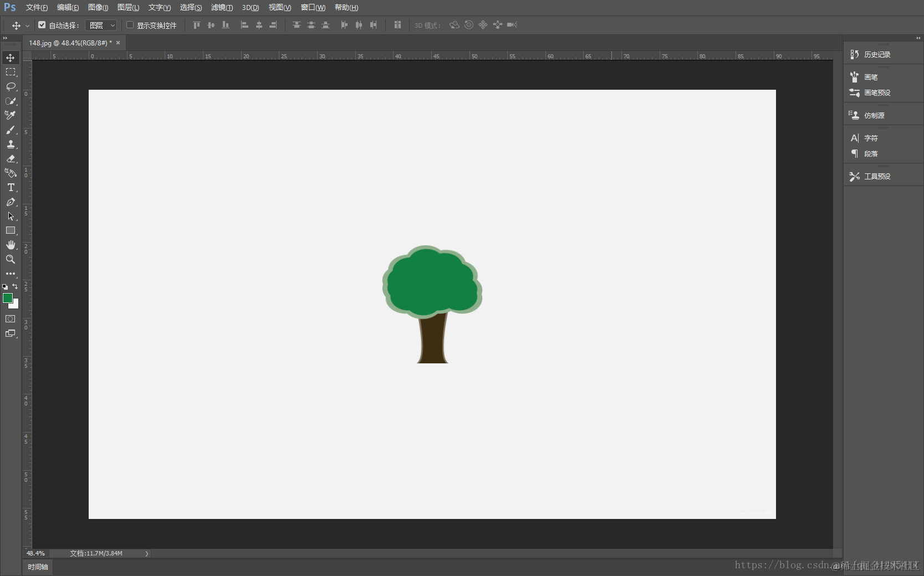Align horizontal centers
Screen dimensions: 924x576
[259, 25]
